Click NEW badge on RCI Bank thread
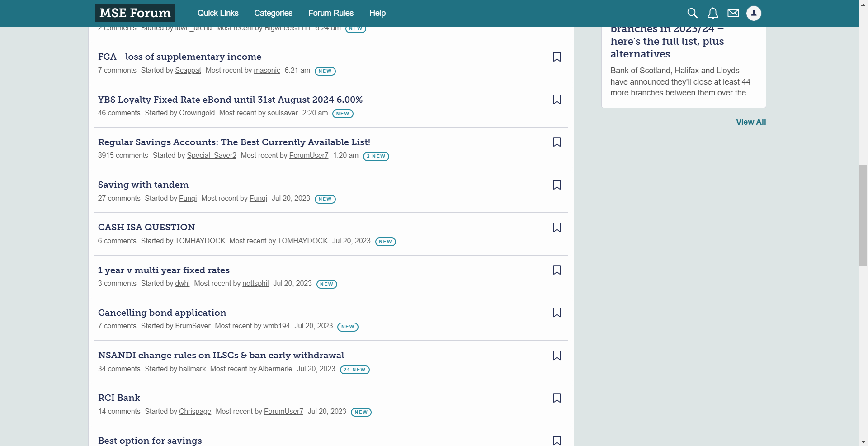The height and width of the screenshot is (446, 868). click(x=361, y=412)
